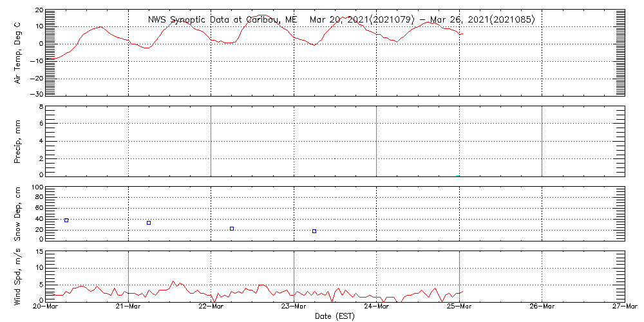This screenshot has width=644, height=322.
Task: Click the chart title 'NWS Synoptic Data at Caribou, ME'
Action: click(x=222, y=19)
